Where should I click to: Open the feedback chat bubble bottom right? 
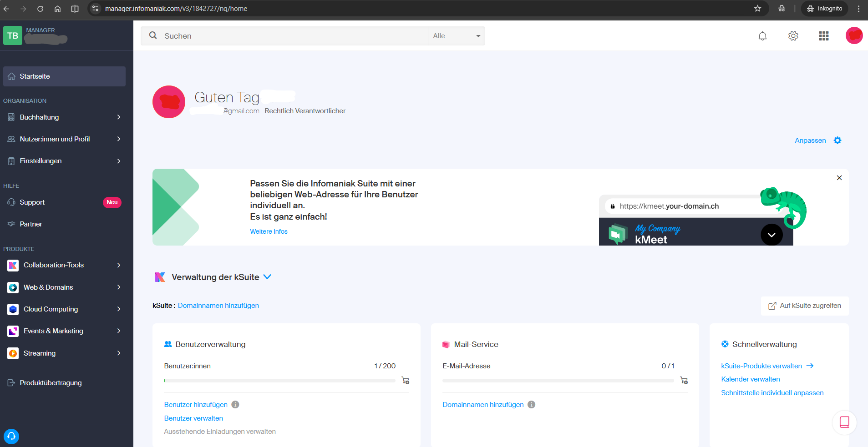coord(844,422)
